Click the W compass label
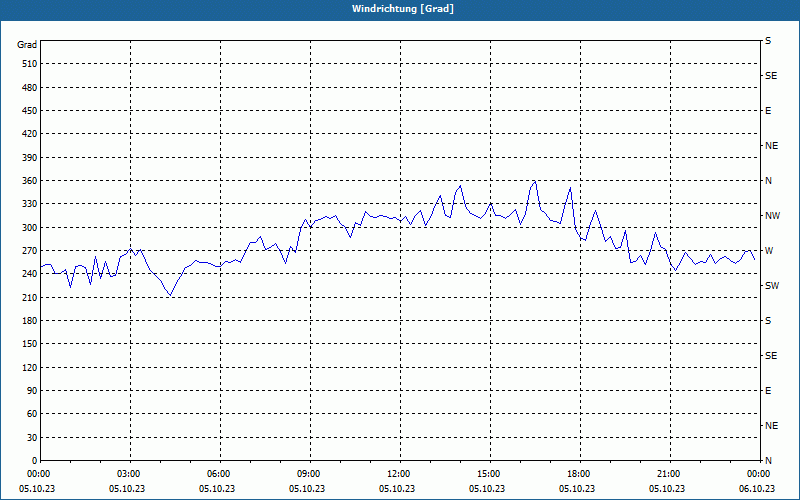The height and width of the screenshot is (500, 800). point(769,251)
